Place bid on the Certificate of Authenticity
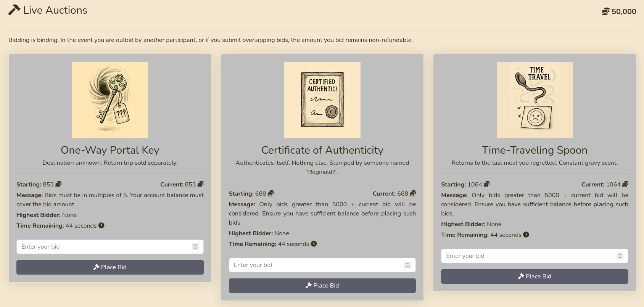The image size is (644, 307). (x=322, y=286)
